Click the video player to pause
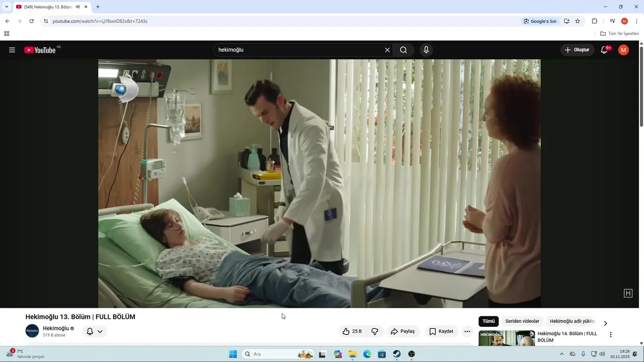This screenshot has height=362, width=644. (319, 184)
